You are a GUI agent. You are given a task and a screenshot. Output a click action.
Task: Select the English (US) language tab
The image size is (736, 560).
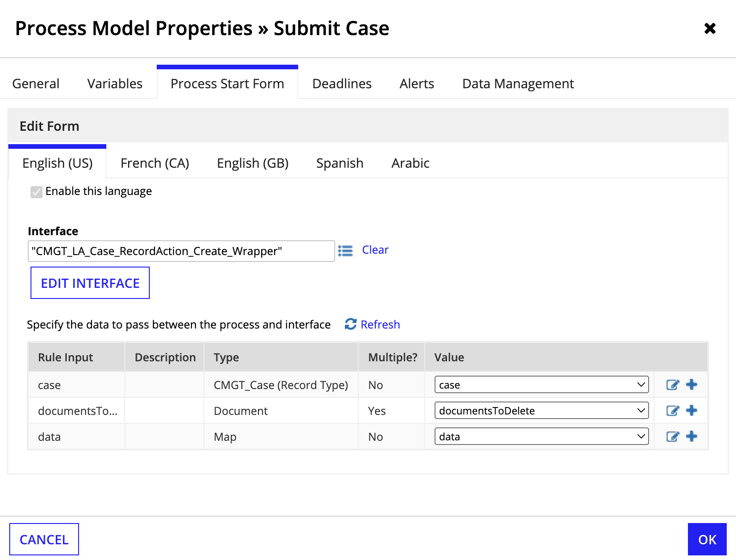[x=58, y=162]
